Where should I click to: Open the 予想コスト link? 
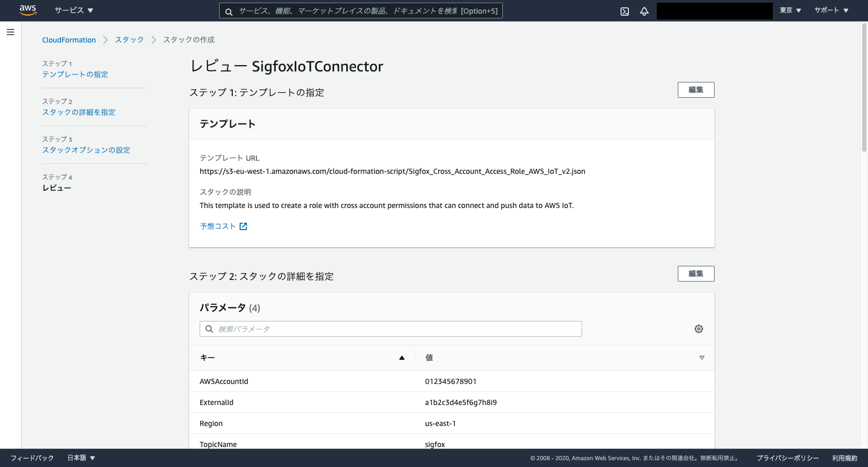click(x=218, y=226)
